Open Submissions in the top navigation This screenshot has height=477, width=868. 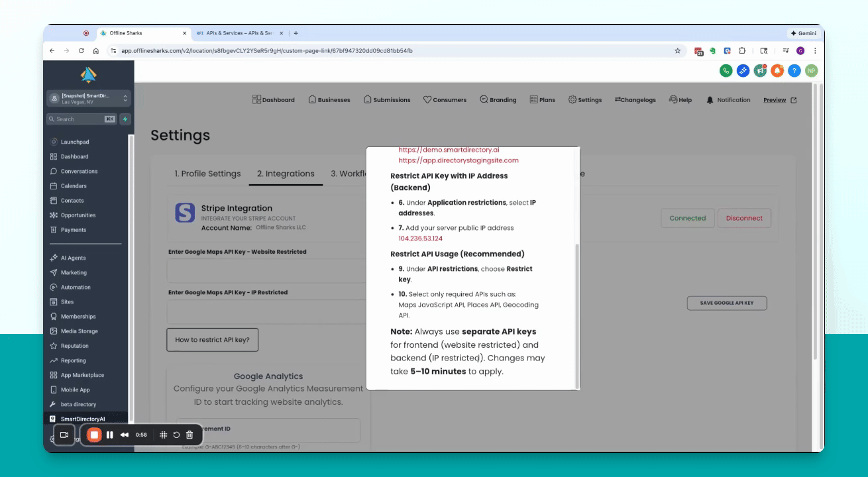387,99
